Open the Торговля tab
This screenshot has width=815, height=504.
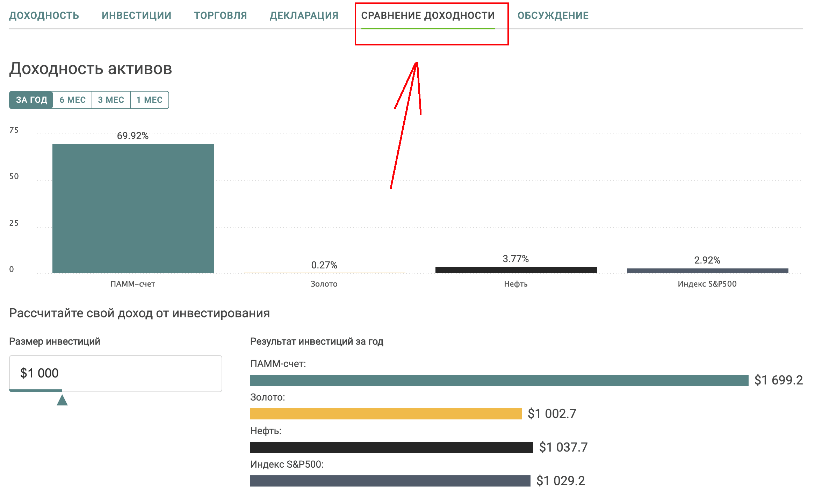tap(221, 15)
